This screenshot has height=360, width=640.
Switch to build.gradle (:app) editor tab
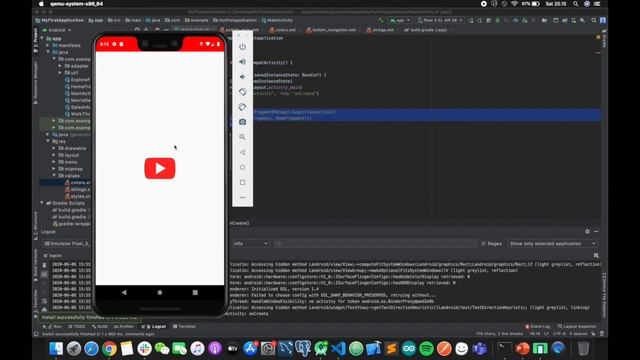[x=425, y=30]
